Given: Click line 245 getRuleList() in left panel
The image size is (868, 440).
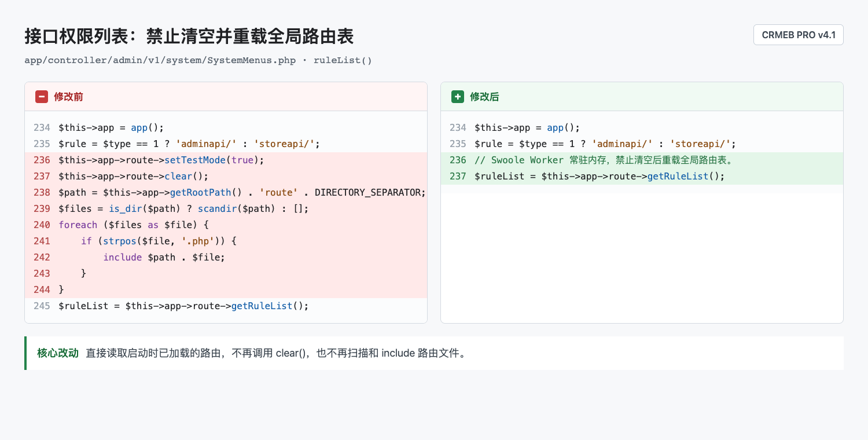Looking at the screenshot, I should tap(226, 306).
